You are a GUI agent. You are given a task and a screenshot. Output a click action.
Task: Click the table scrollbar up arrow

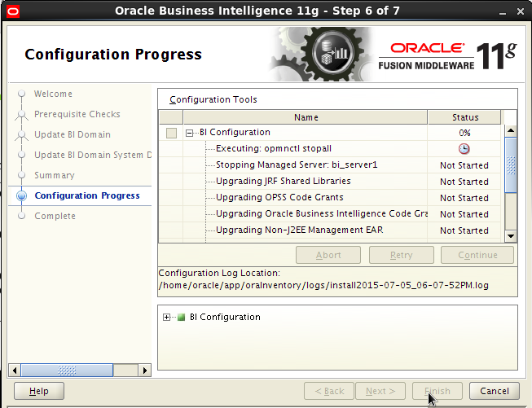pos(511,130)
